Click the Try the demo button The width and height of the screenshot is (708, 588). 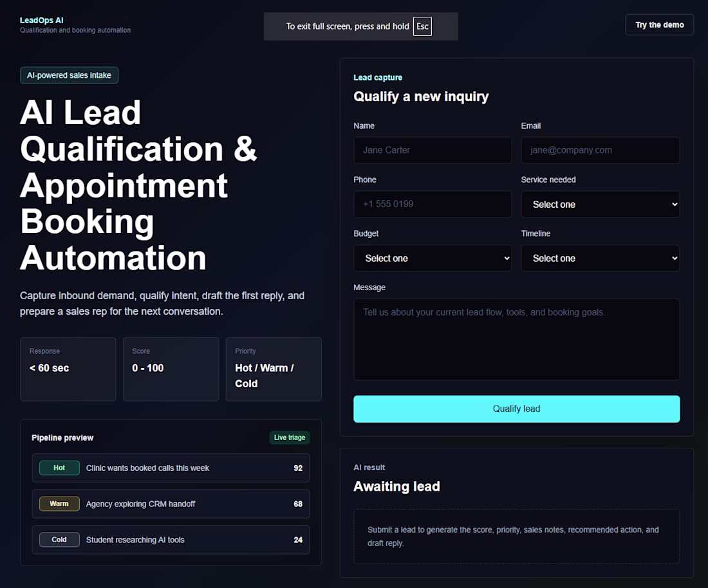tap(659, 25)
